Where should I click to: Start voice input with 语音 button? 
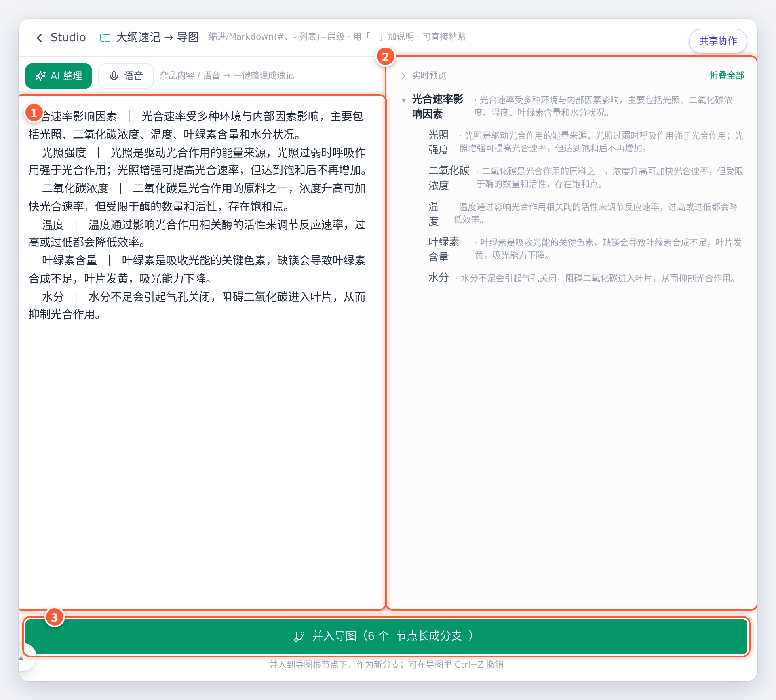(126, 76)
